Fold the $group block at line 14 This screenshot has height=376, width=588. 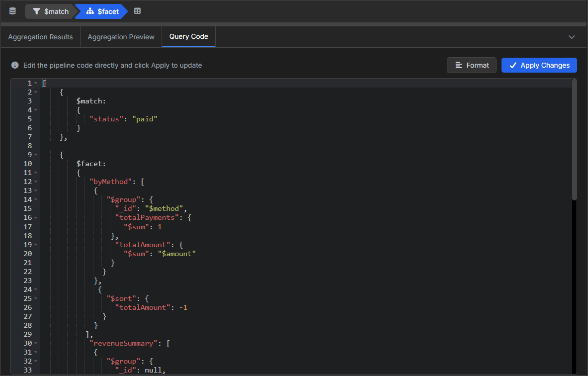tap(36, 199)
